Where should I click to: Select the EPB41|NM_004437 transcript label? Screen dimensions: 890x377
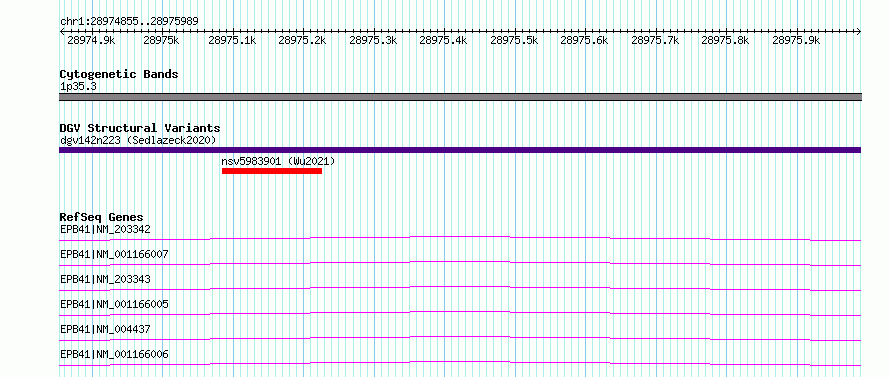click(x=105, y=329)
